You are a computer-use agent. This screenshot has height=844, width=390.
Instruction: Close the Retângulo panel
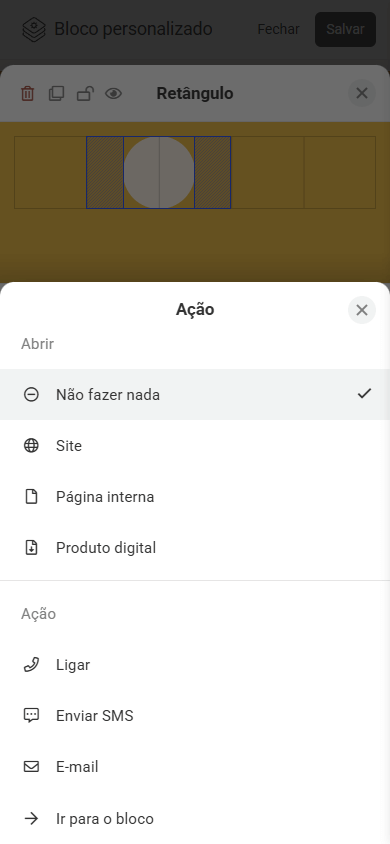[x=361, y=93]
